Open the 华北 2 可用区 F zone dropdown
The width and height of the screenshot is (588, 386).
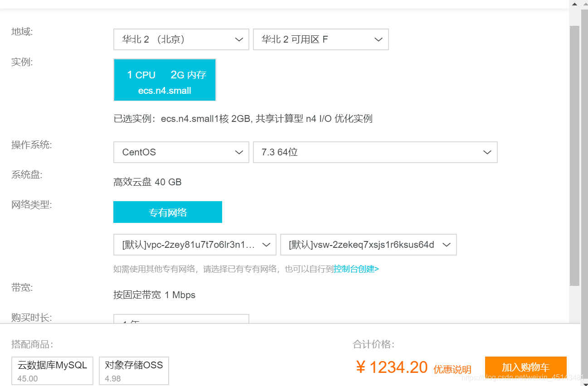pos(321,39)
